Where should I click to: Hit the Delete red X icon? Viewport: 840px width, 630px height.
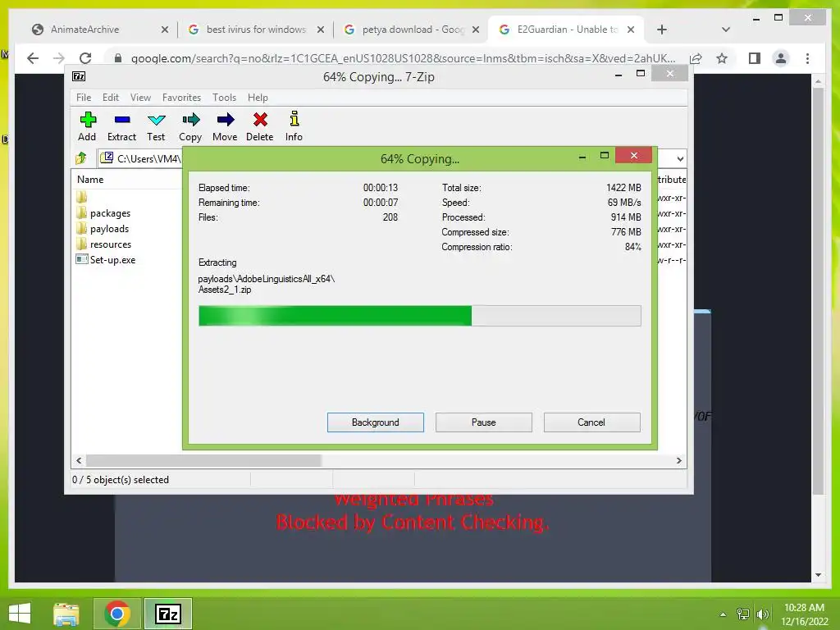pos(260,120)
